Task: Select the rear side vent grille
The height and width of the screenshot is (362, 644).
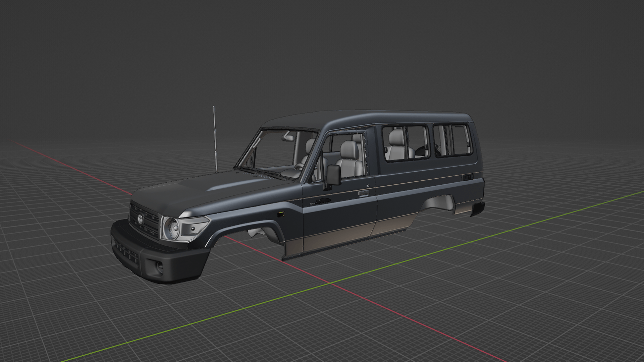Action: [x=468, y=177]
